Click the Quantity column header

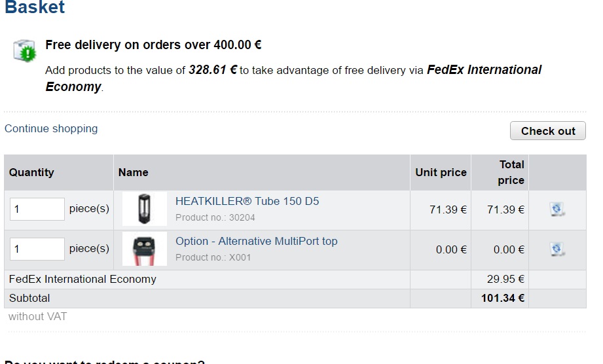(31, 172)
